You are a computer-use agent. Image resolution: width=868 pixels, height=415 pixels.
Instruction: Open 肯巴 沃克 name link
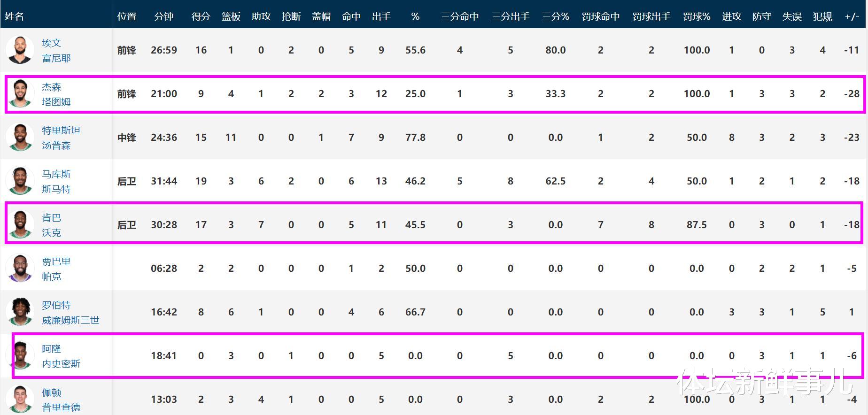point(51,225)
